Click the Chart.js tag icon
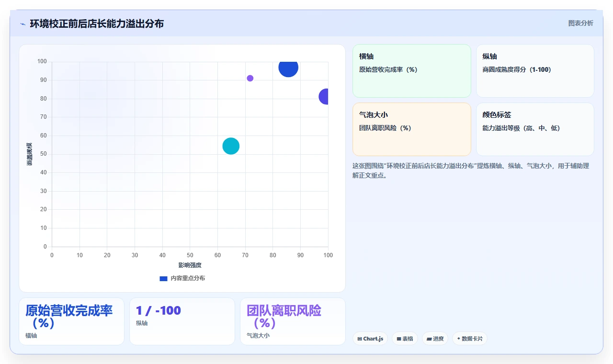The image size is (613, 364). pos(360,339)
